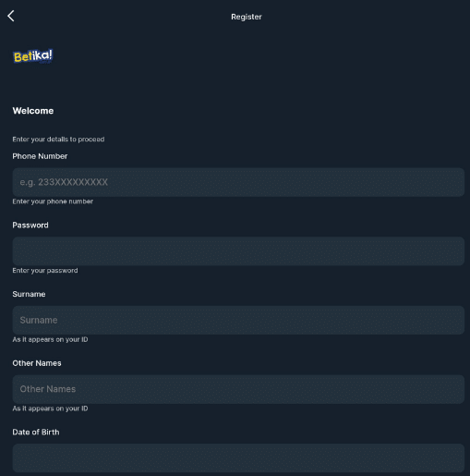Focus the Other Names input field

pyautogui.click(x=238, y=389)
